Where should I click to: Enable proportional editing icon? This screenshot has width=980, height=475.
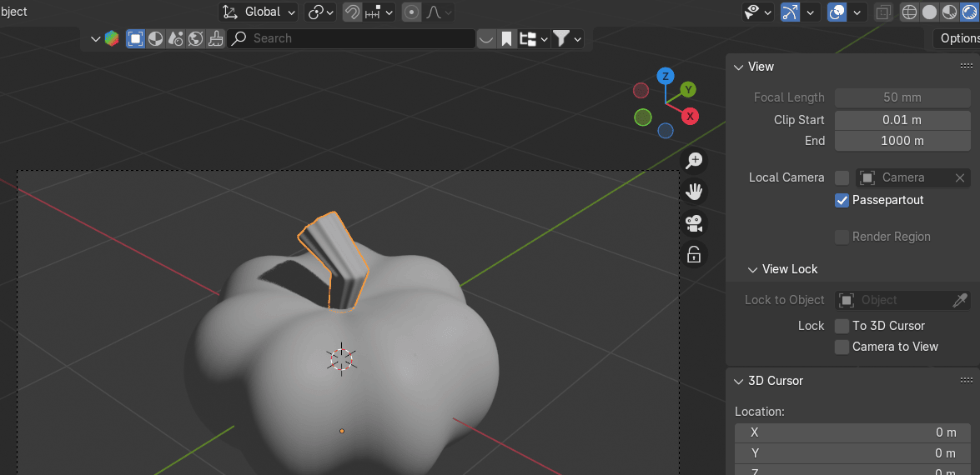point(411,12)
